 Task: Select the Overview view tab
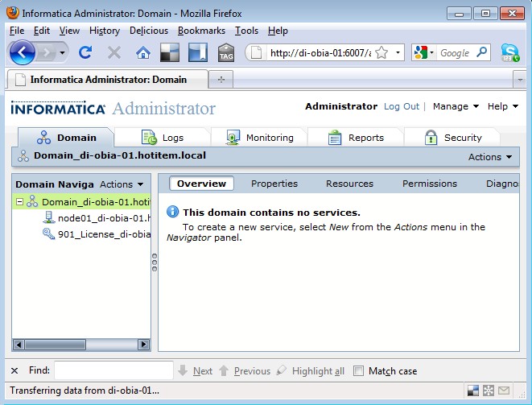tap(201, 184)
